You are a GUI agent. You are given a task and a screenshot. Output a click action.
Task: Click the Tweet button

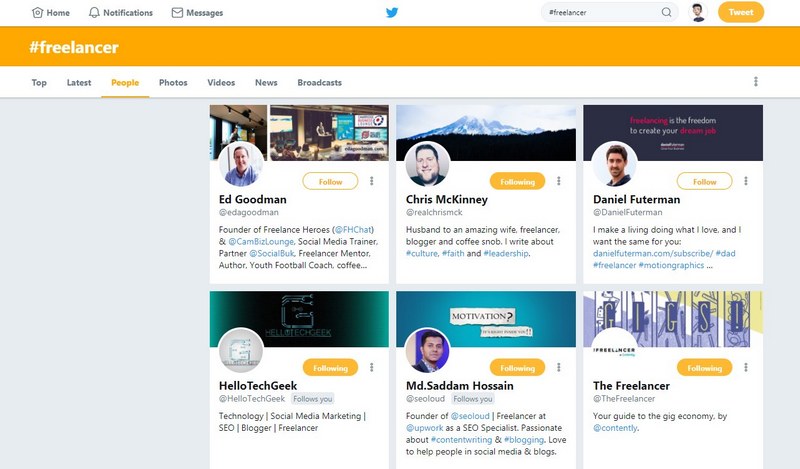click(741, 12)
